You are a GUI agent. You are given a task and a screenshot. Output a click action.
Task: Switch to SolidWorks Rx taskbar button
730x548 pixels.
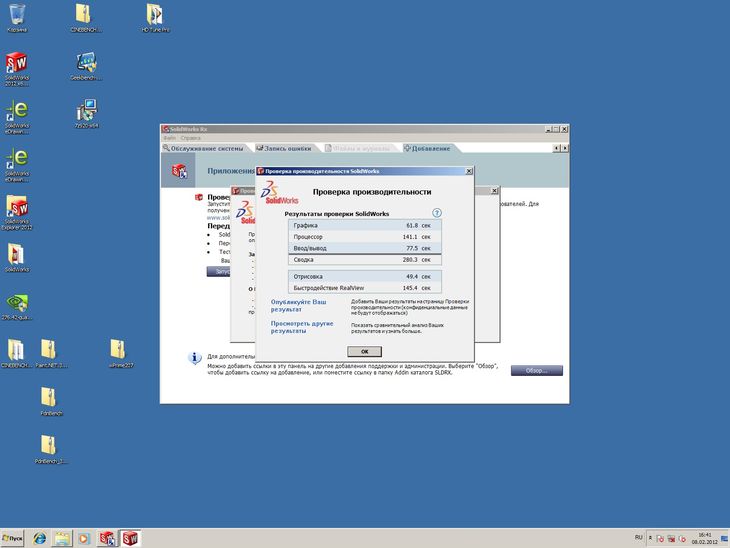[107, 539]
